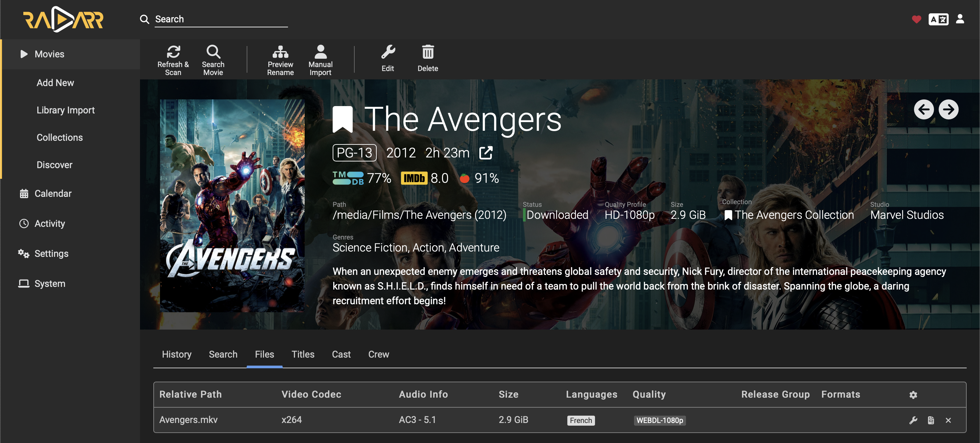
Task: Toggle the monitored bookmark beside movie title
Action: coord(342,119)
